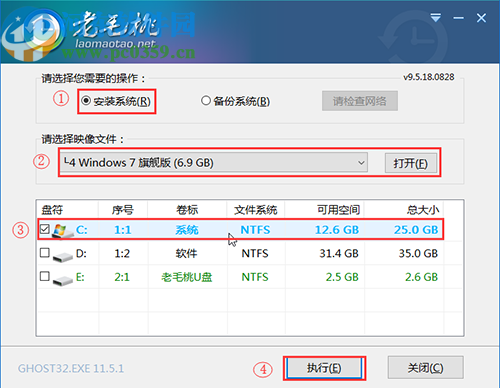Click the 35.0 GB total size value
This screenshot has width=500, height=388.
[x=418, y=253]
